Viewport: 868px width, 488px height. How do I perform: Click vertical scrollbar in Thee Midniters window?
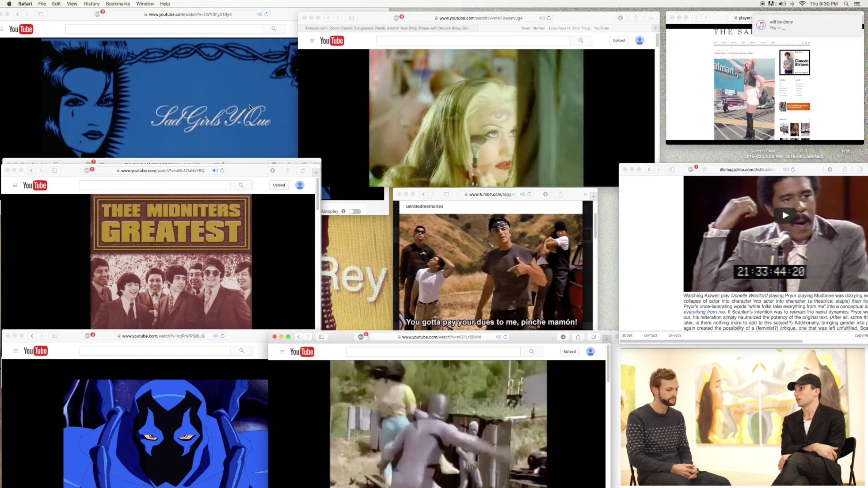(x=317, y=194)
